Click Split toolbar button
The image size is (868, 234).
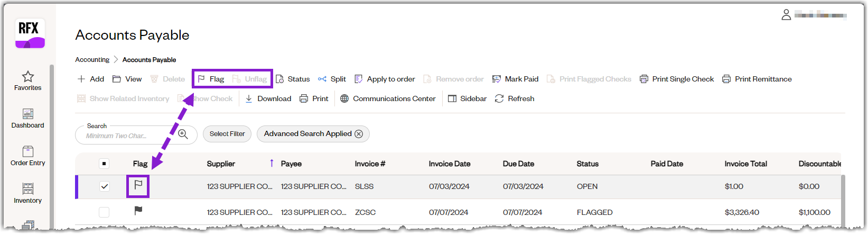tap(332, 79)
